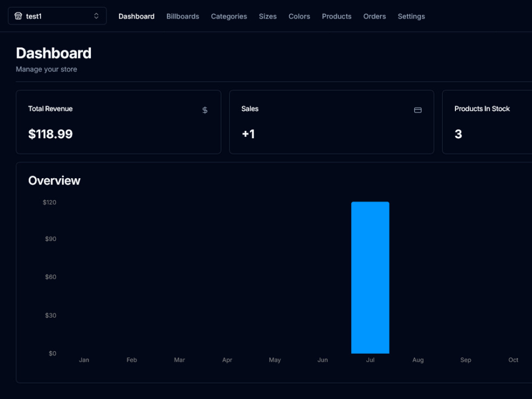Image resolution: width=532 pixels, height=399 pixels.
Task: Click the store icon beside test1
Action: [18, 16]
